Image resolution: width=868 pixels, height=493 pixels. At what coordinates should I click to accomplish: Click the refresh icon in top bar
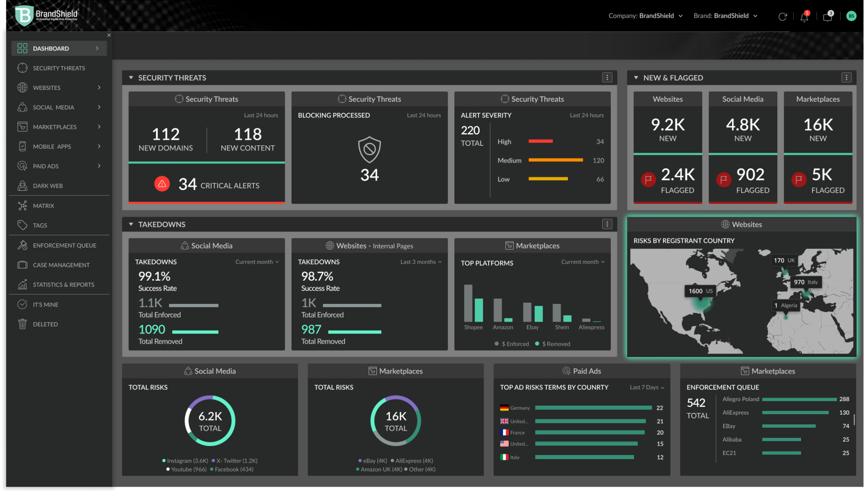coord(782,17)
